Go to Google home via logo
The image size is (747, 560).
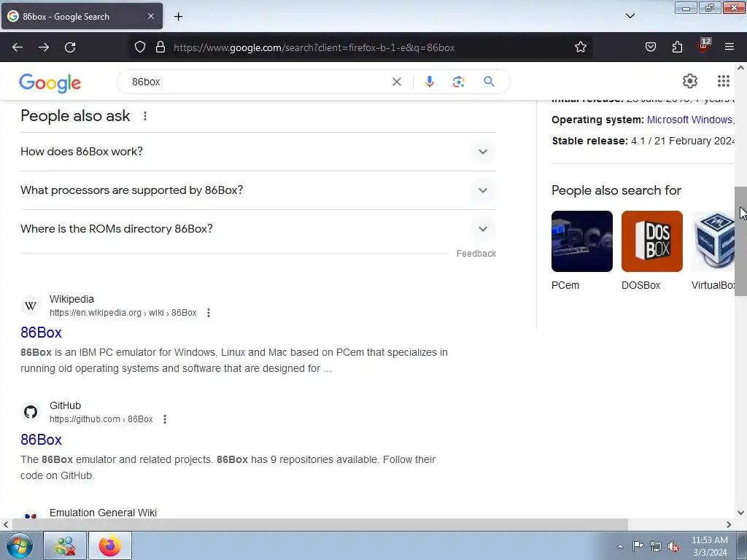coord(50,83)
